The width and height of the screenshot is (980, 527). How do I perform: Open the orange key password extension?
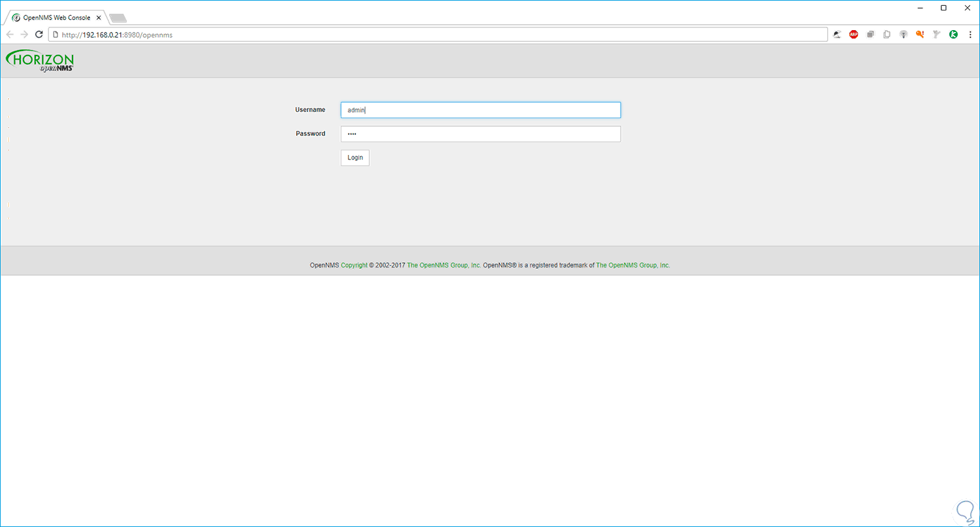[920, 35]
